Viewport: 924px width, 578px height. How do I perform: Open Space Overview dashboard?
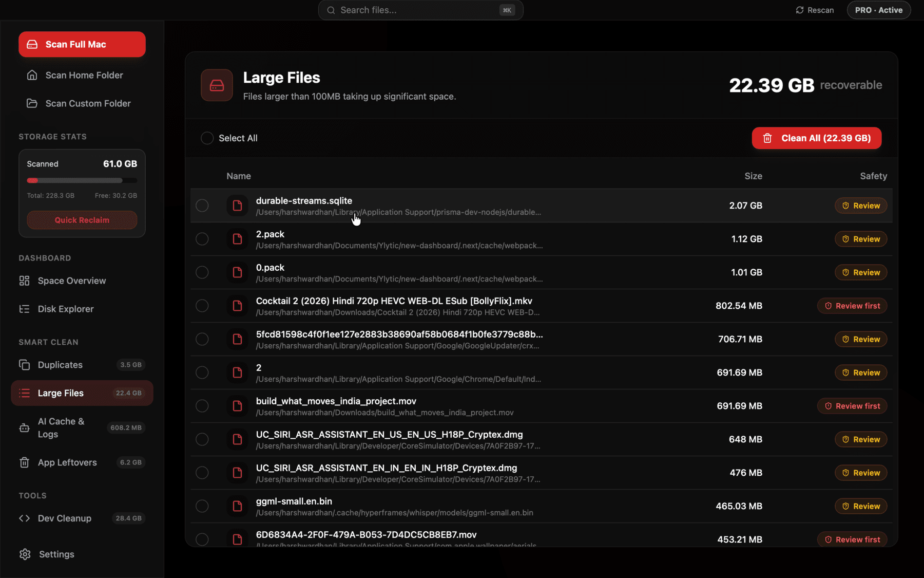(82, 281)
